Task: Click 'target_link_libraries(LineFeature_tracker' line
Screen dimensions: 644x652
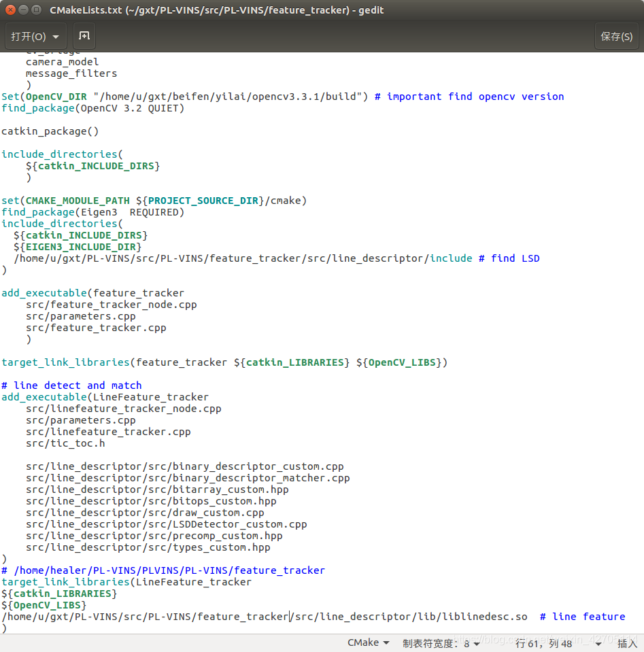Action: (126, 582)
